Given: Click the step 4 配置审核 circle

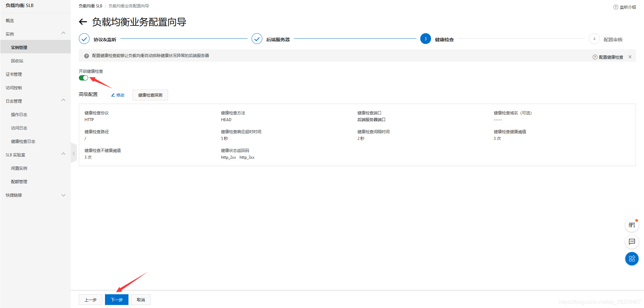Looking at the screenshot, I should pyautogui.click(x=594, y=39).
